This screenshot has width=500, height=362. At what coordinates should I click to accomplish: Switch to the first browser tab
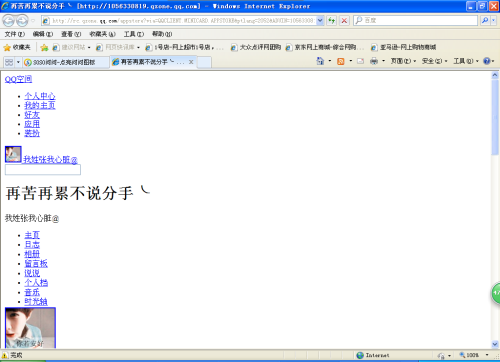pos(66,62)
